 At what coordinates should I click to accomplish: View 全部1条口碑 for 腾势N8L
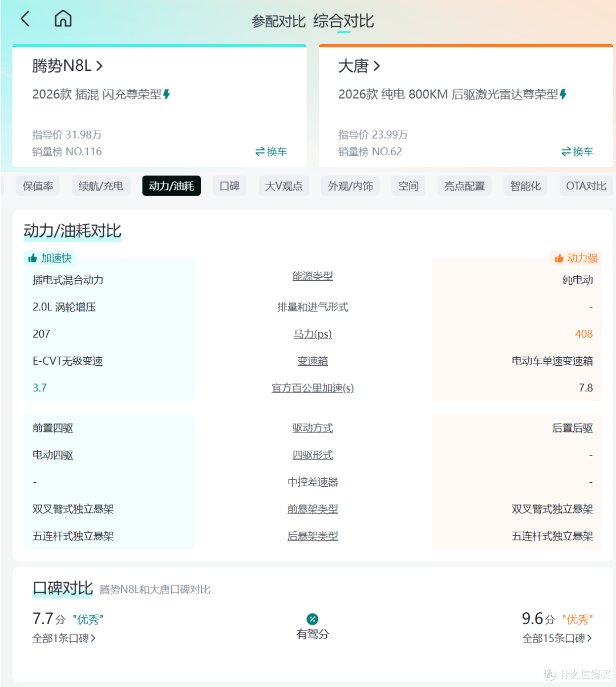(64, 638)
